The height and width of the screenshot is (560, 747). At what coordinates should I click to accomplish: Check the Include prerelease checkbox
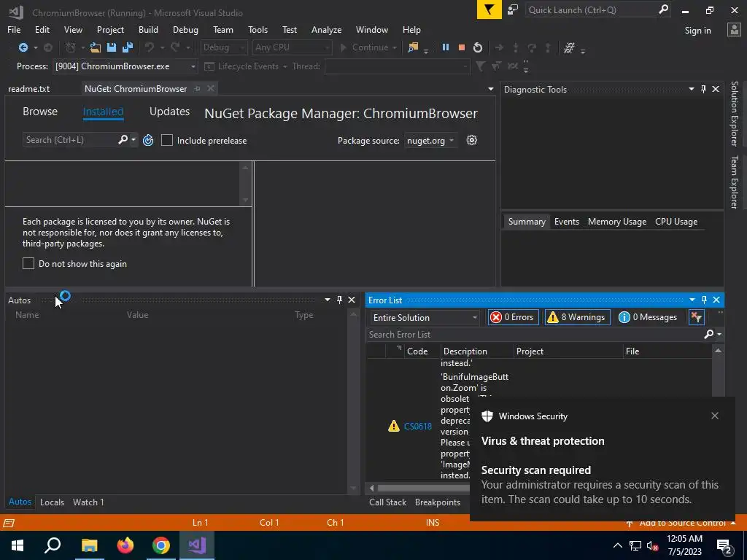(x=167, y=140)
